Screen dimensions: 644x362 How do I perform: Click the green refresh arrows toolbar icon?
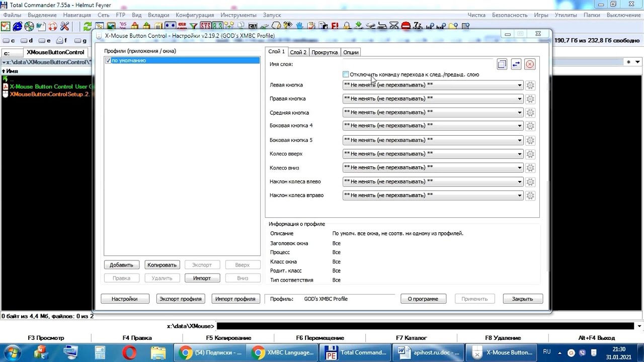click(88, 26)
